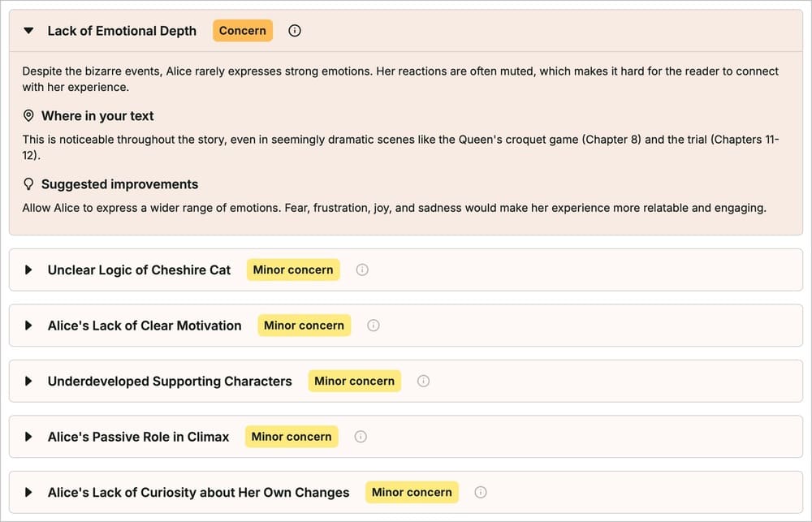Click the paragraph starting Despite the bizarre events
Image resolution: width=812 pixels, height=522 pixels.
400,80
